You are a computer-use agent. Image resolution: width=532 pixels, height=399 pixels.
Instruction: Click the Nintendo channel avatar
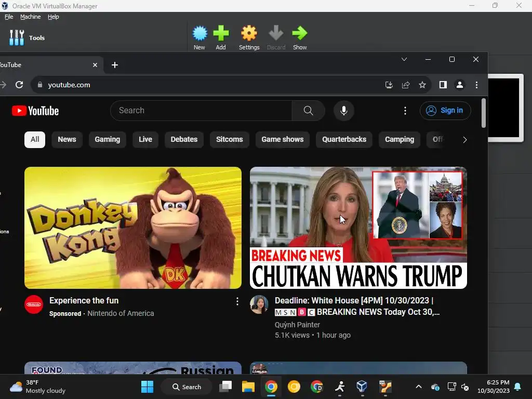pyautogui.click(x=34, y=304)
